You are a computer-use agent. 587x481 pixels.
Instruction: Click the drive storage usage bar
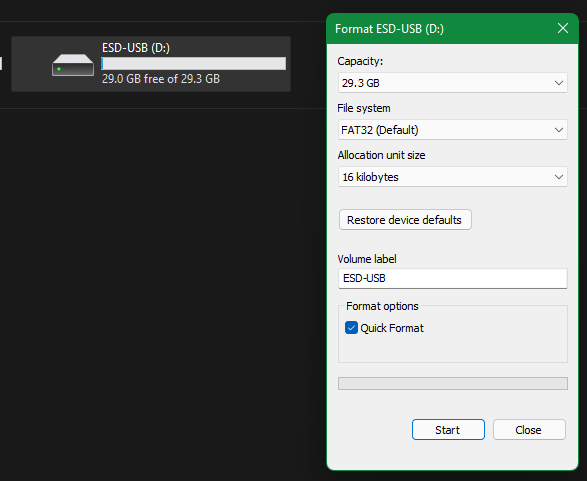194,63
